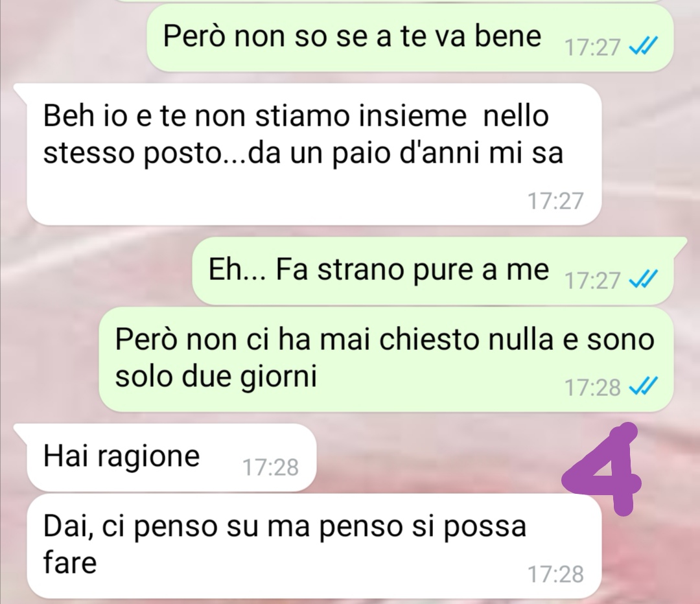The image size is (700, 604).
Task: Tap the 17:27 timestamp under 'mi sa'
Action: (555, 201)
